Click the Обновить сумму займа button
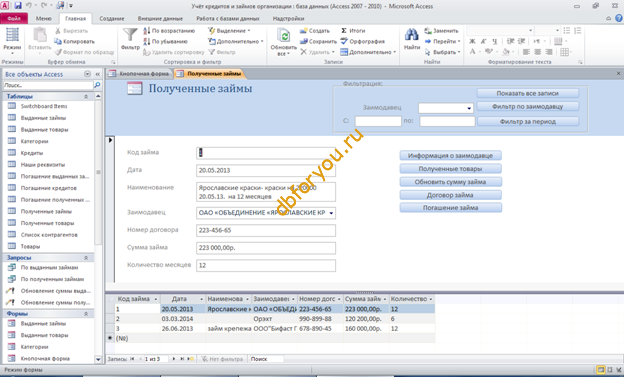The height and width of the screenshot is (377, 624). (450, 182)
